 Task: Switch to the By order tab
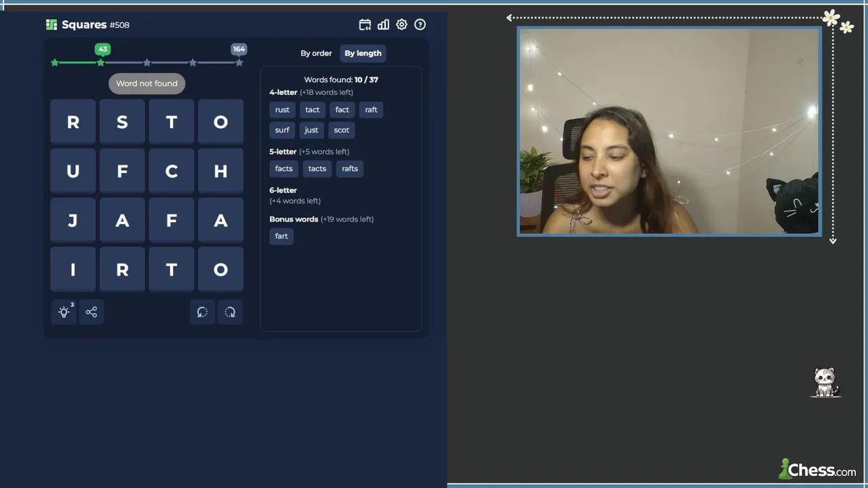[x=316, y=53]
